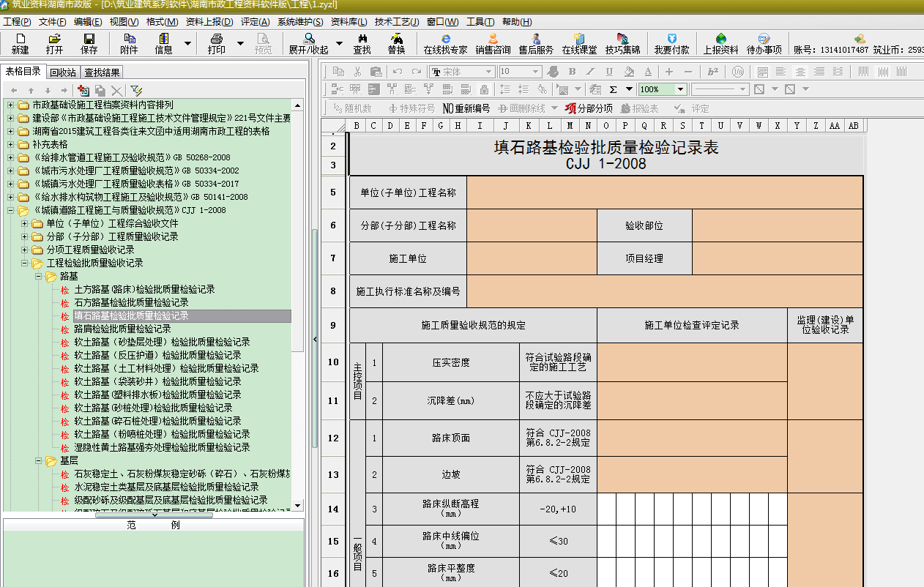Screen dimensions: 924x587
Task: Click the 重新编号 renumber button
Action: [x=466, y=108]
